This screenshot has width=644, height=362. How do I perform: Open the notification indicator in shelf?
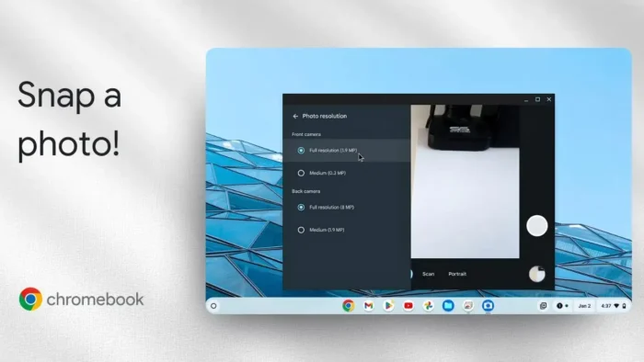coord(562,306)
